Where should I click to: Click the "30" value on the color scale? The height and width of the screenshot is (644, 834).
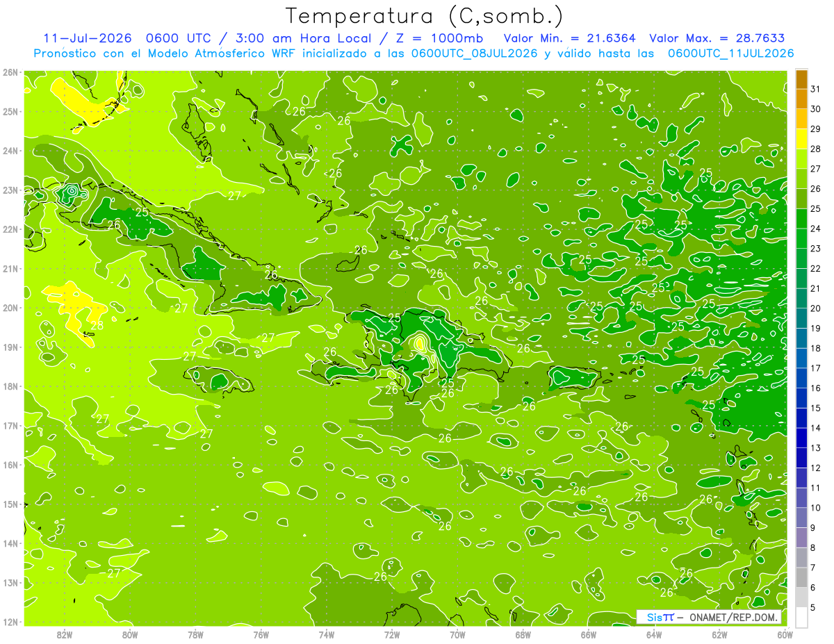(815, 109)
